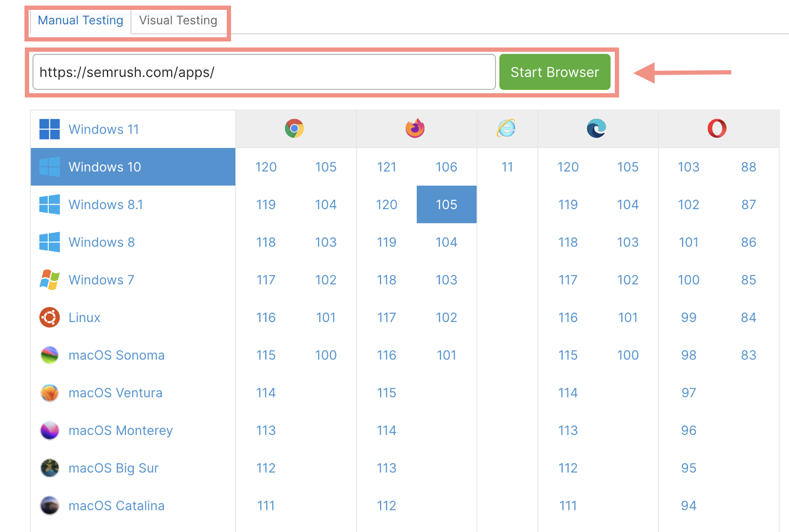Click the Internet Explorer icon

click(x=506, y=129)
